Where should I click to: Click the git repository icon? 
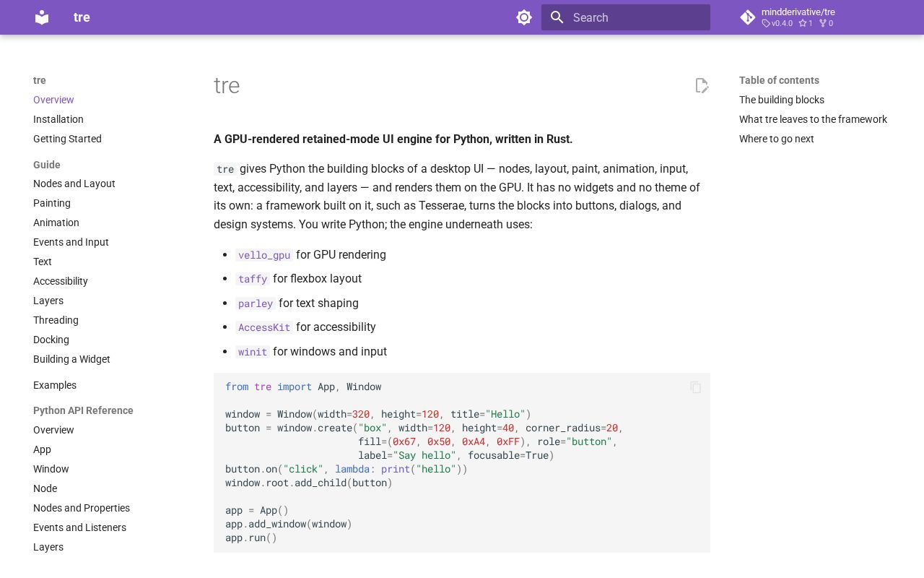click(748, 17)
